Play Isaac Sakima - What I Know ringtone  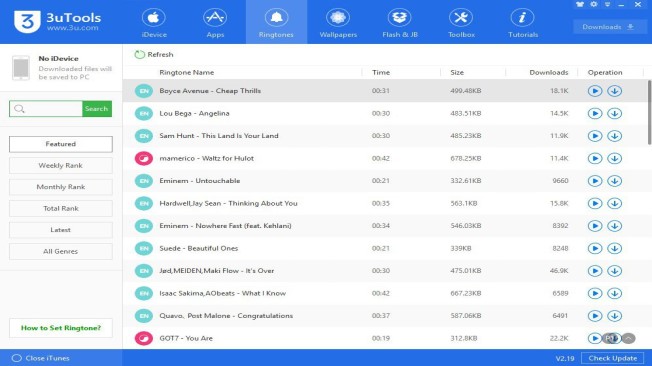[595, 293]
